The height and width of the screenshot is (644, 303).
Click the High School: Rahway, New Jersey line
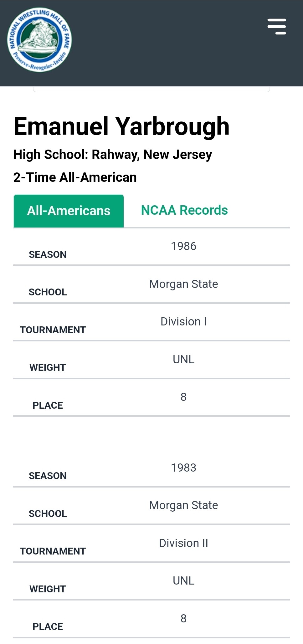113,155
